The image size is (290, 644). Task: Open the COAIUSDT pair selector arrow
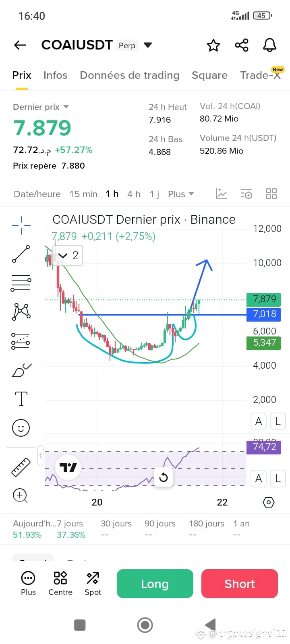148,45
